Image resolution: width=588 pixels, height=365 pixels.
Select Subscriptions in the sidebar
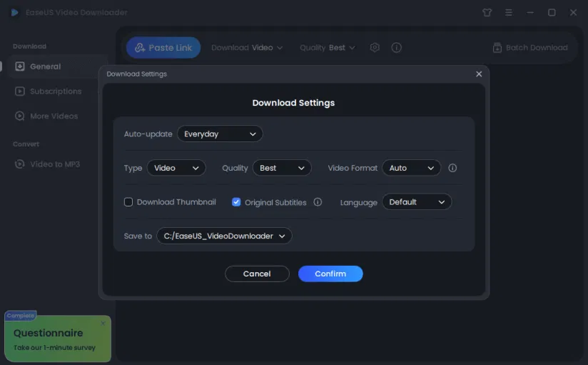(56, 91)
